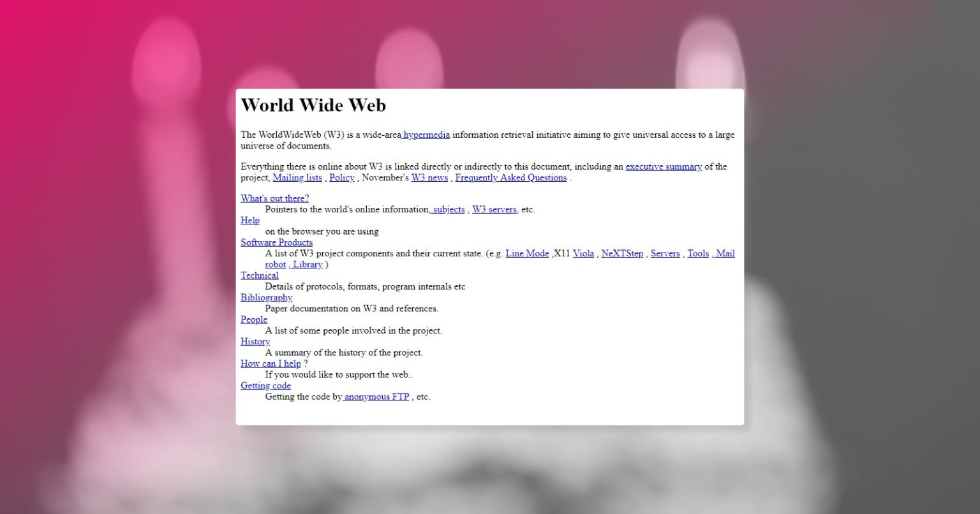
Task: Click the Mailing lists link
Action: (x=297, y=177)
